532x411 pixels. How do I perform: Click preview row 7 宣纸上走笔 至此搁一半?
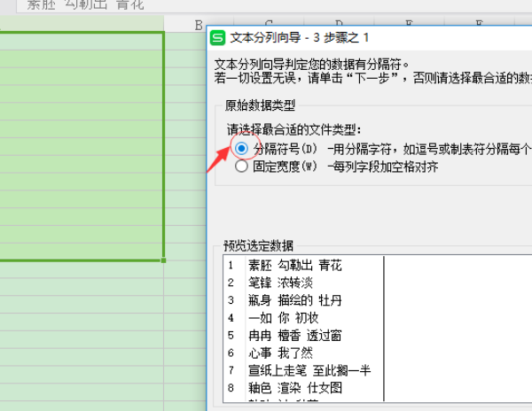coord(309,370)
